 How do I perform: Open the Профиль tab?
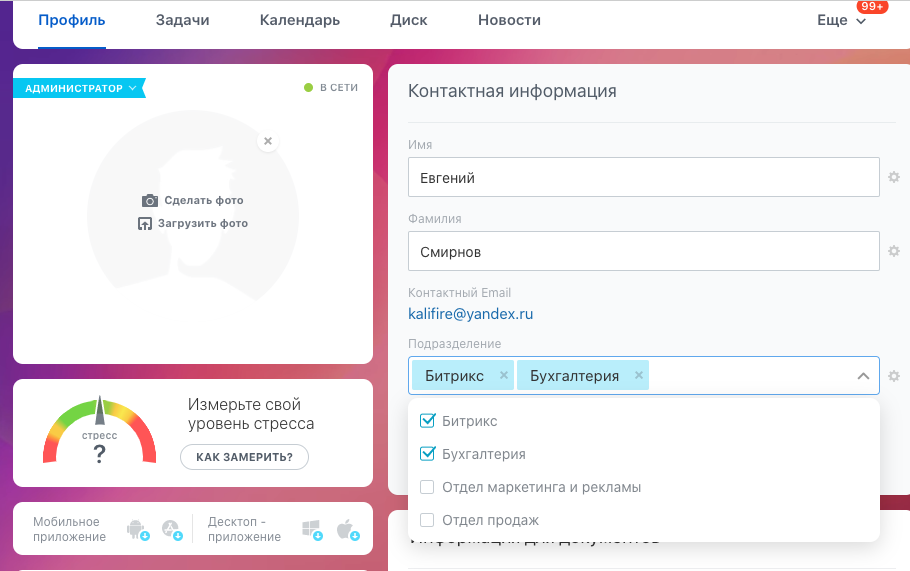[71, 20]
